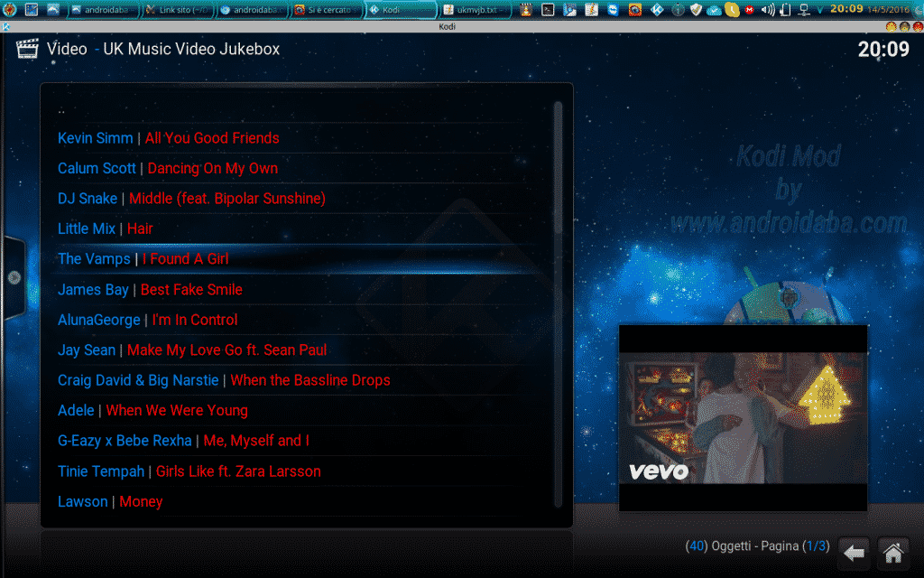Switch to ukmvjb.txt taskbar window
Image resolution: width=924 pixels, height=578 pixels.
pos(476,10)
